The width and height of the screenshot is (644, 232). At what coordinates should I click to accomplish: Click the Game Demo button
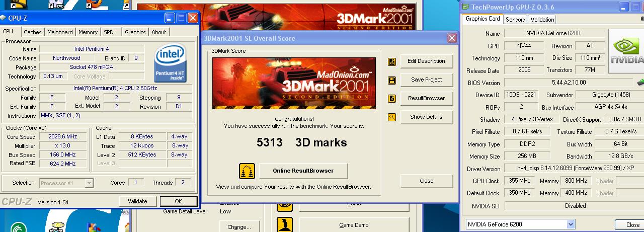pos(353,225)
